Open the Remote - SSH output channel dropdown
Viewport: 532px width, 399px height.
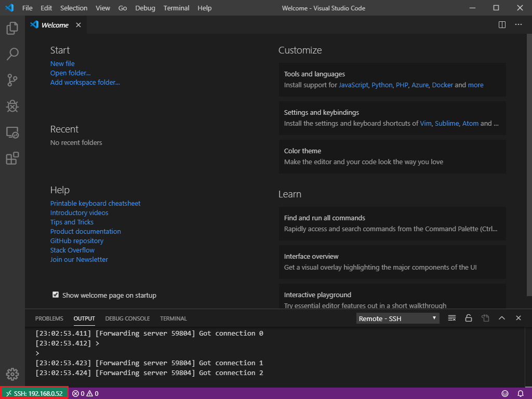click(397, 318)
